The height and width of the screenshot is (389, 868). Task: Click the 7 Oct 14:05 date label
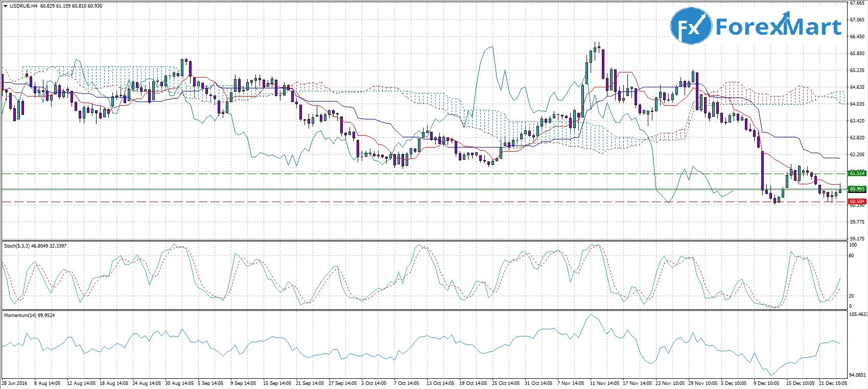click(407, 383)
